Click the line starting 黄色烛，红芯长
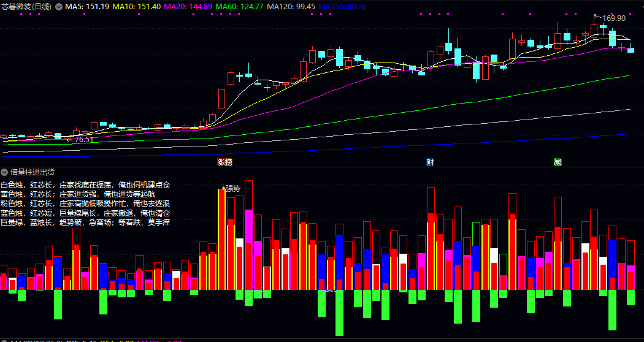Image resolution: width=644 pixels, height=342 pixels. pos(78,194)
